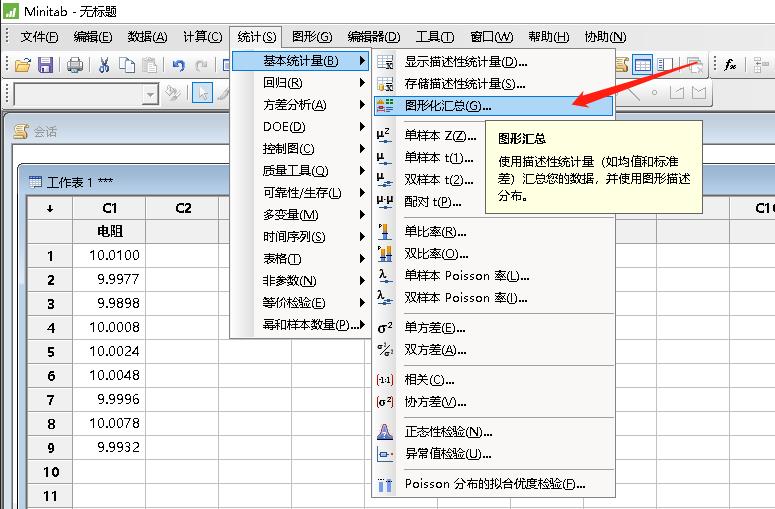
Task: Undo the last action with blue arrow
Action: 178,65
